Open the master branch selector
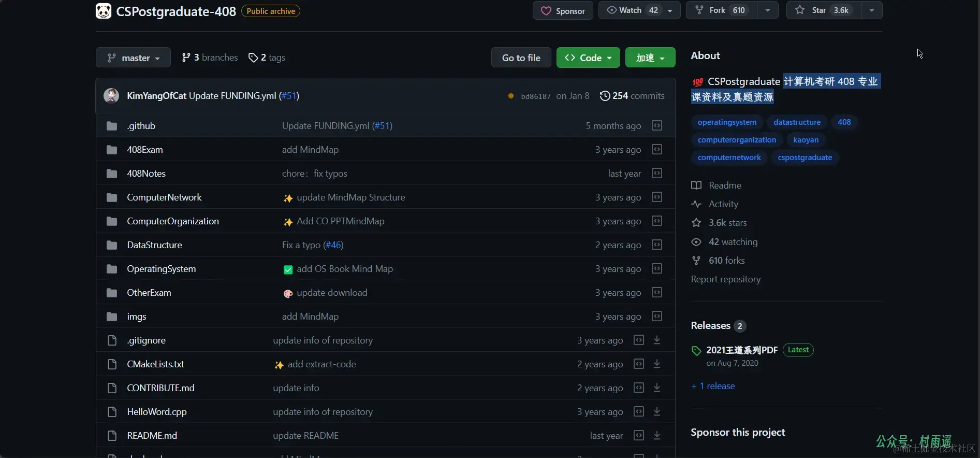This screenshot has height=458, width=980. click(x=133, y=58)
